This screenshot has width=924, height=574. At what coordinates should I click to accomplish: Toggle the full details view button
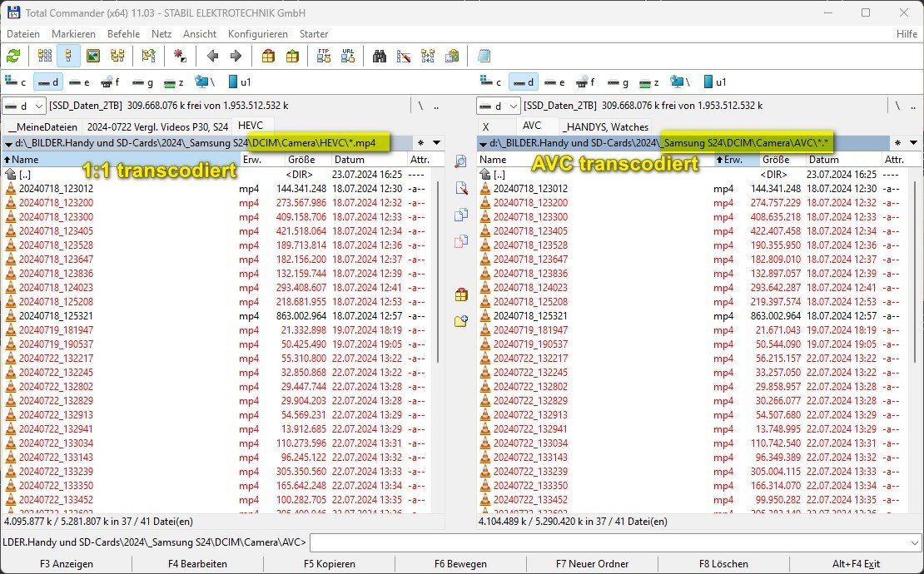click(x=69, y=57)
